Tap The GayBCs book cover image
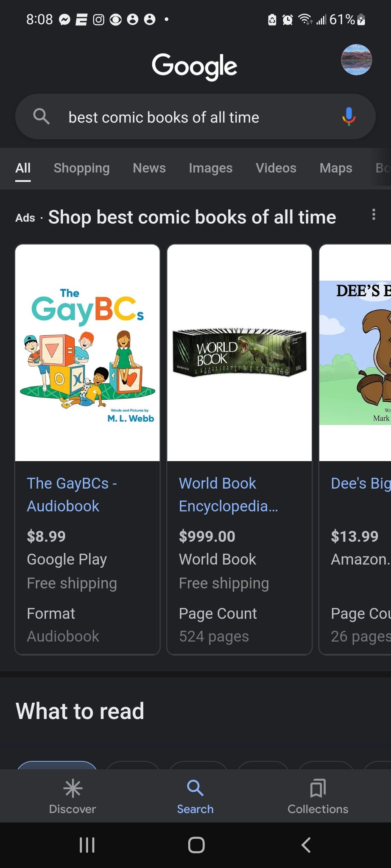Image resolution: width=391 pixels, height=868 pixels. click(x=87, y=353)
